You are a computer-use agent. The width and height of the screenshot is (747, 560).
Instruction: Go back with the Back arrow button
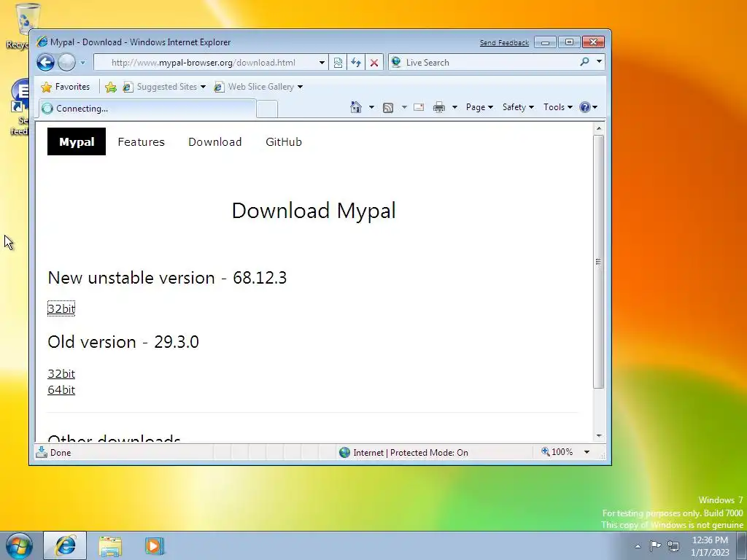click(46, 63)
